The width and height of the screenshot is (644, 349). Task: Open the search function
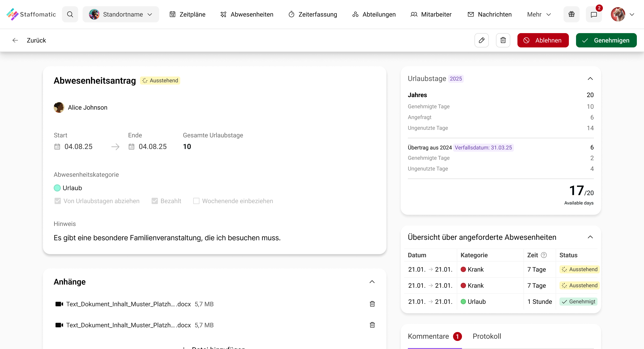tap(70, 14)
